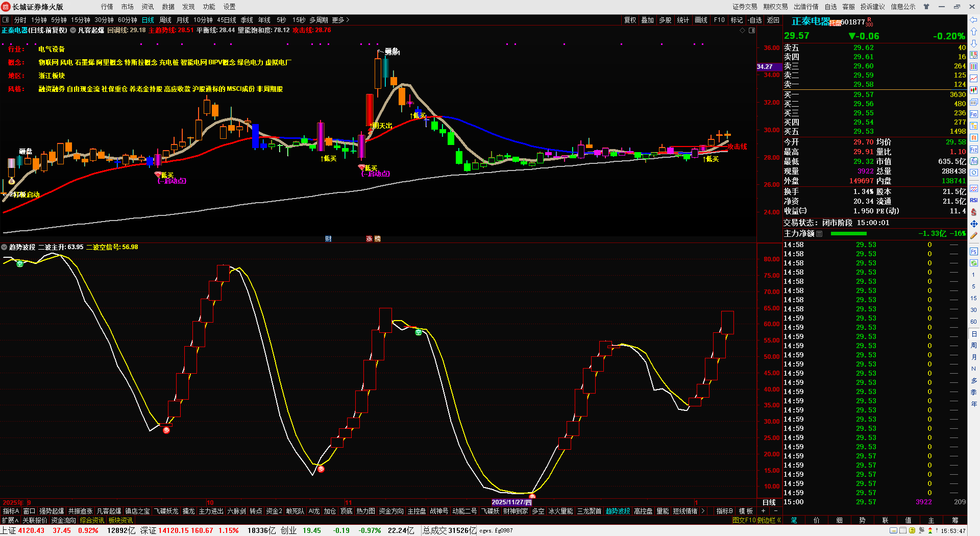The width and height of the screenshot is (980, 536).
Task: Click the red dollar sign sidebar icon
Action: 974,212
